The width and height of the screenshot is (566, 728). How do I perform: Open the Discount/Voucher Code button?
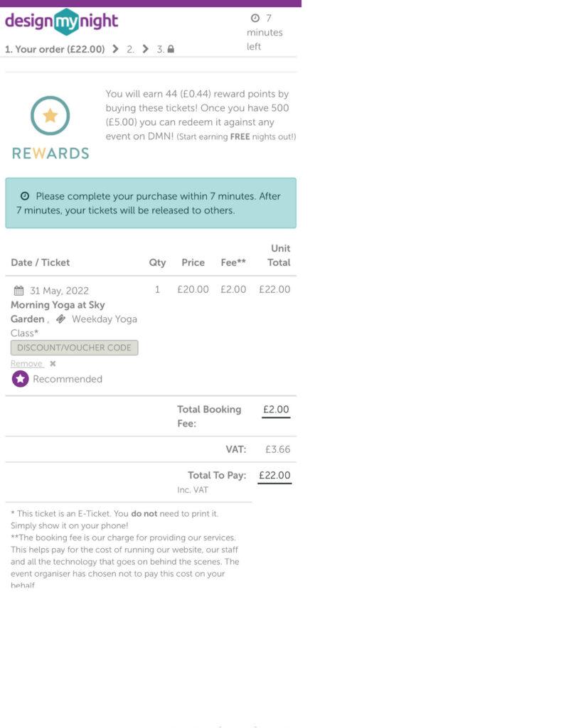point(74,348)
